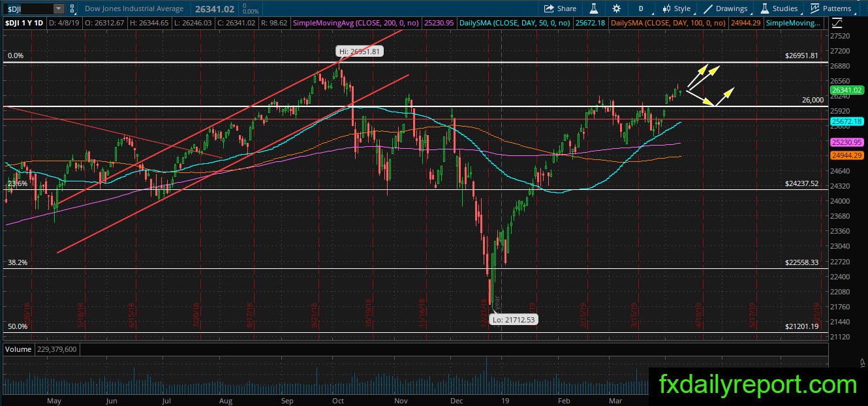
Task: Click the symbol link clipboard icon
Action: pos(72,8)
